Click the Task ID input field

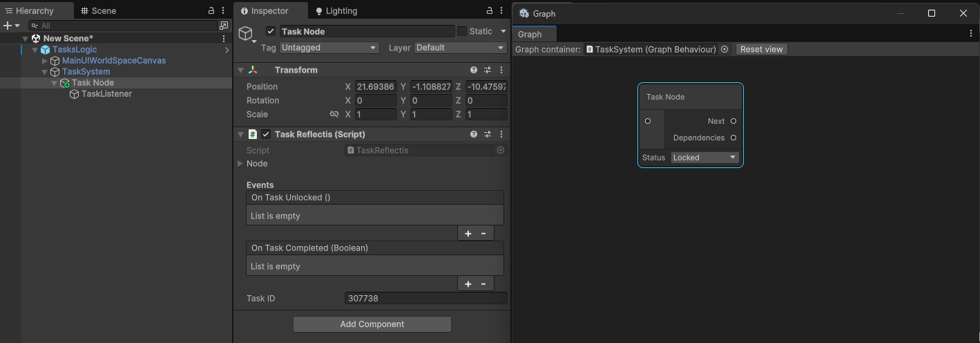point(425,299)
